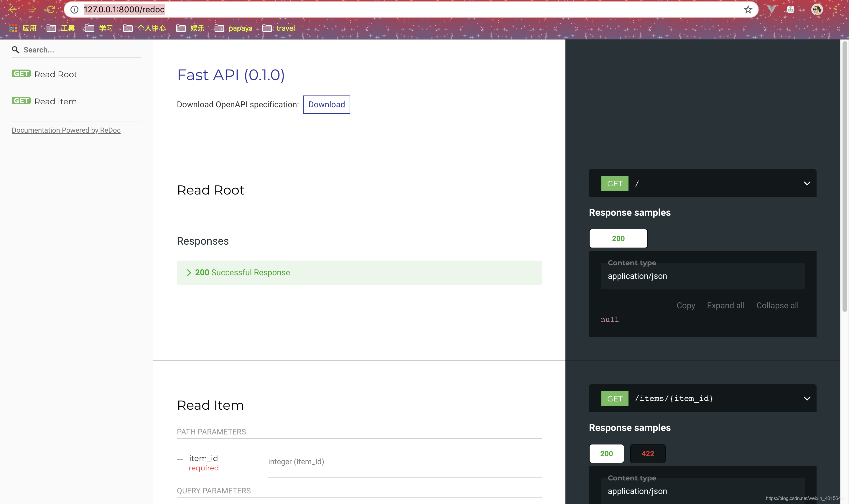The width and height of the screenshot is (849, 504).
Task: Click the page vertical scrollbar thumb
Action: [x=844, y=177]
